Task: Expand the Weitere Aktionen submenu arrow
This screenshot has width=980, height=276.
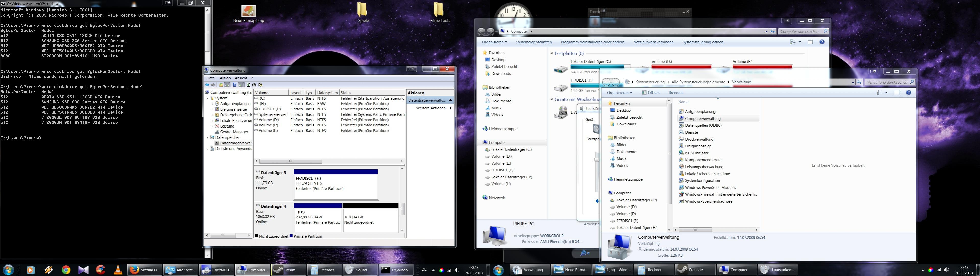Action: click(x=451, y=108)
